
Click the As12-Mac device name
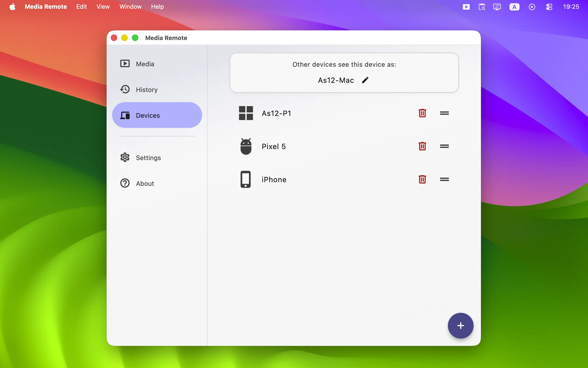(336, 80)
